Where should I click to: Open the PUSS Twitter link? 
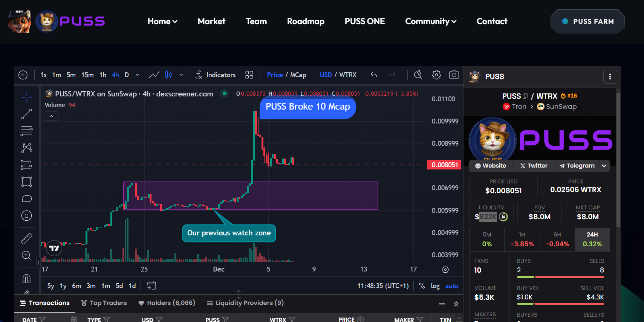click(x=534, y=166)
